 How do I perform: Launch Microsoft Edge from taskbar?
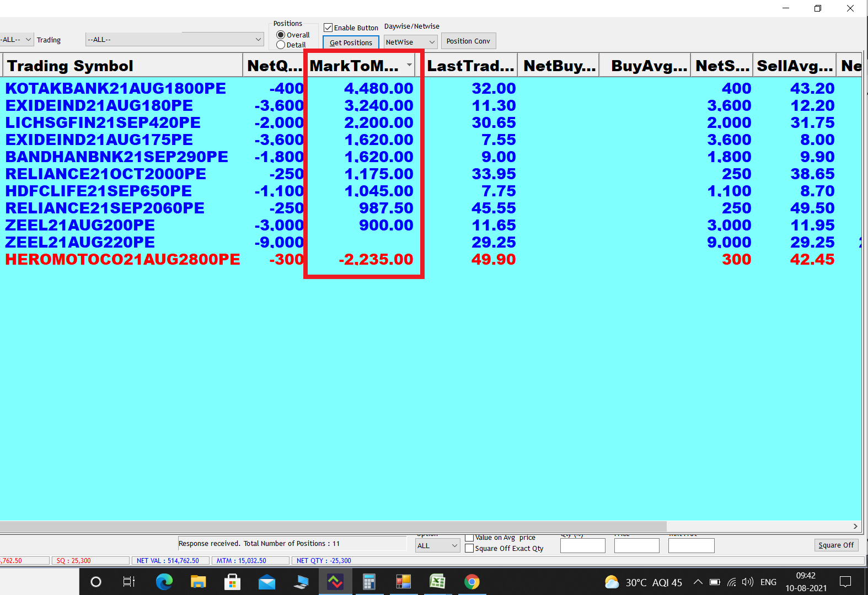click(x=164, y=582)
